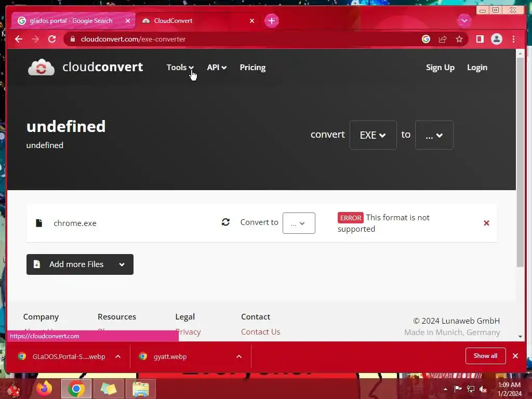Open the Chrome profile avatar
Image resolution: width=532 pixels, height=399 pixels.
(x=496, y=39)
